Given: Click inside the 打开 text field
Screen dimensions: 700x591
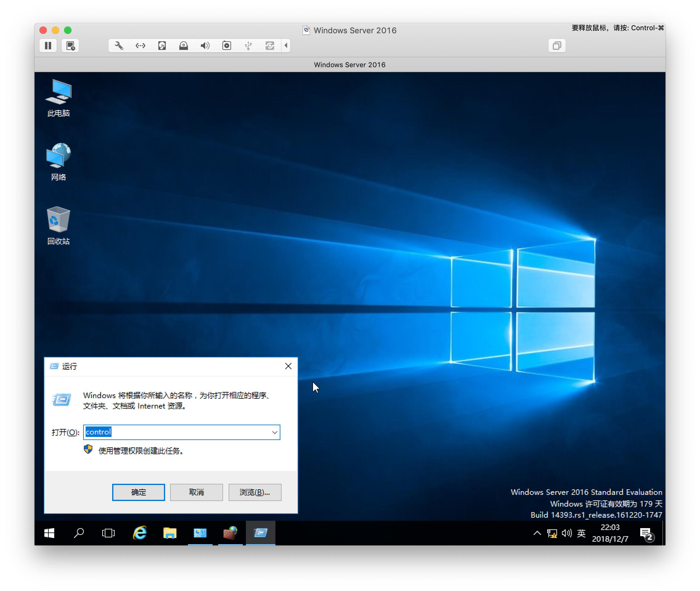Looking at the screenshot, I should coord(181,432).
